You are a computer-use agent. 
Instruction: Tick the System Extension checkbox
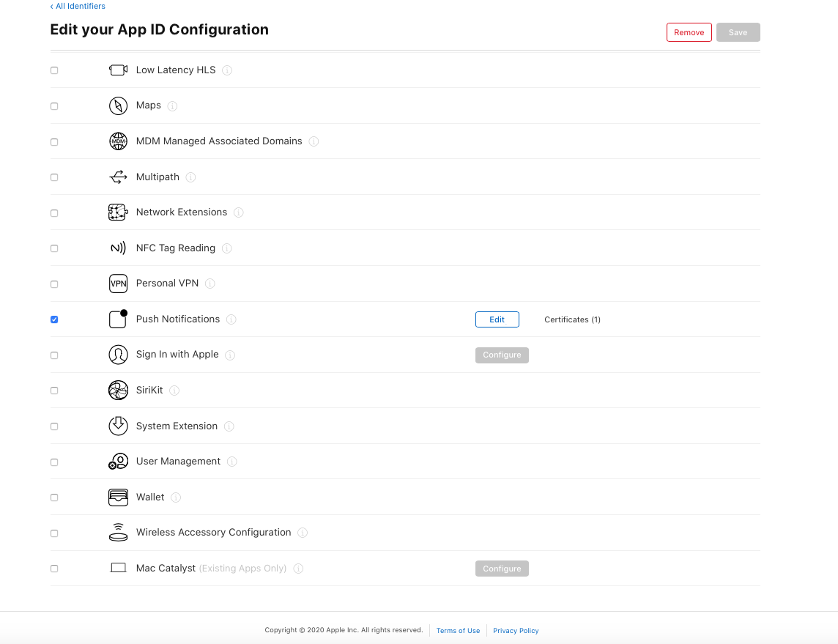[54, 426]
